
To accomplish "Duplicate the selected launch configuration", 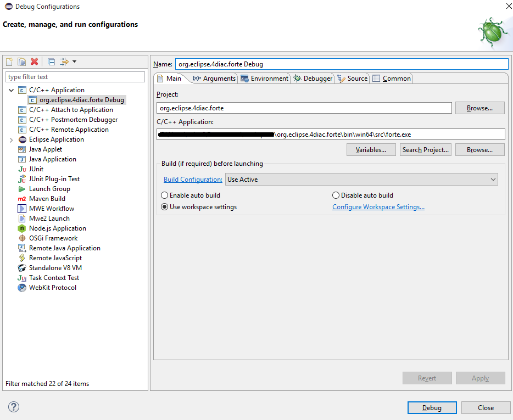I will click(x=21, y=61).
